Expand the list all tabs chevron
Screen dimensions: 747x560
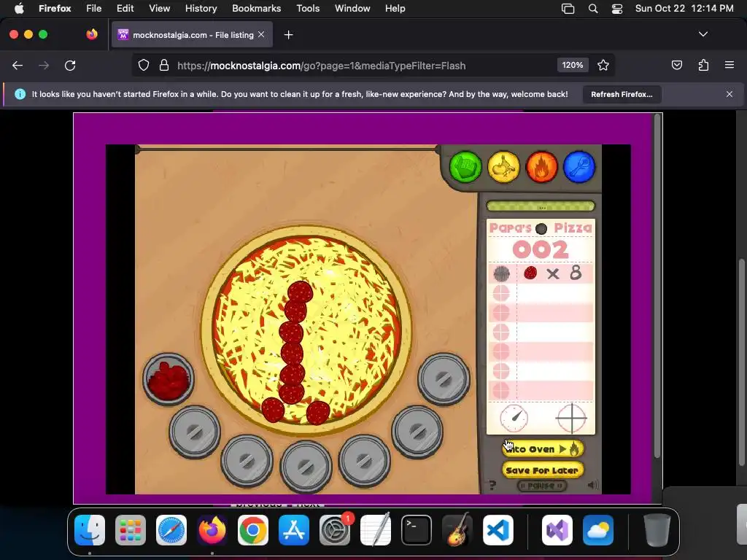[x=703, y=34]
